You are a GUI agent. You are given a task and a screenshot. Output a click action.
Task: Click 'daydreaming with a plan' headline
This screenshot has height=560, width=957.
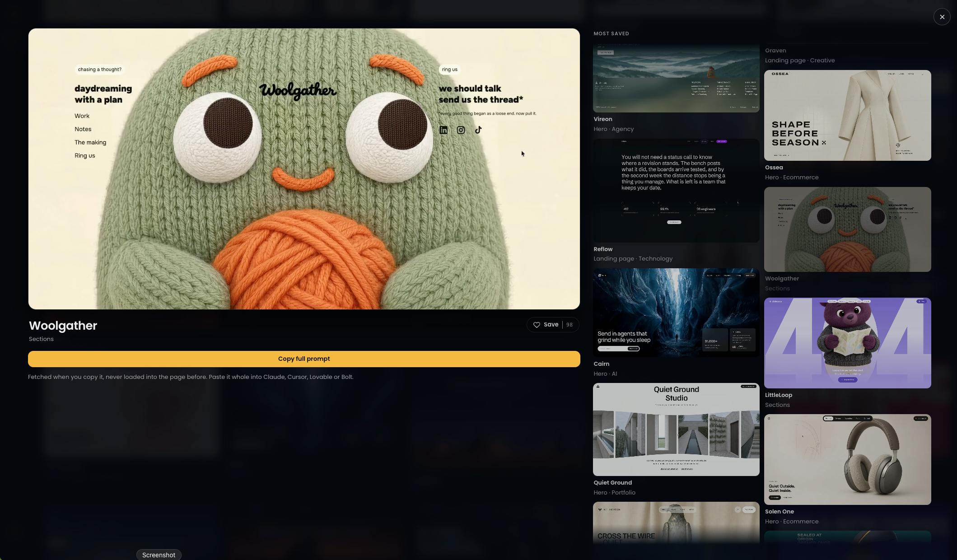click(x=103, y=94)
